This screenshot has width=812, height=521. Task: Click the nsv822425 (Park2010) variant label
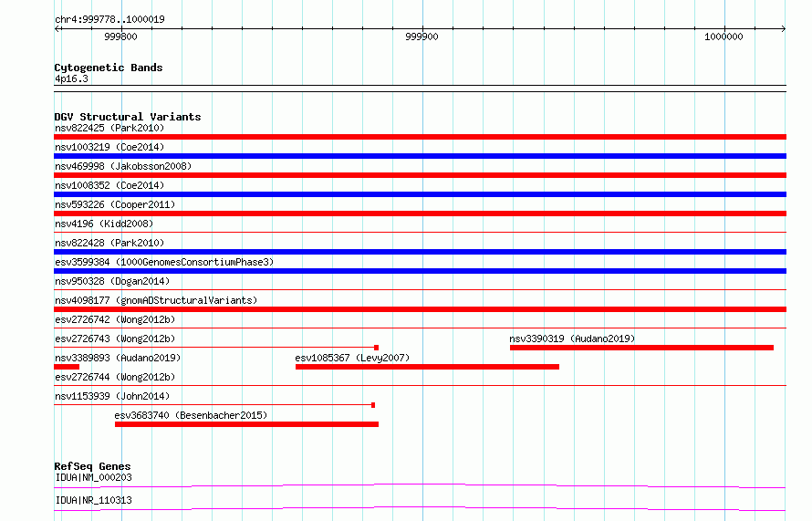point(109,128)
